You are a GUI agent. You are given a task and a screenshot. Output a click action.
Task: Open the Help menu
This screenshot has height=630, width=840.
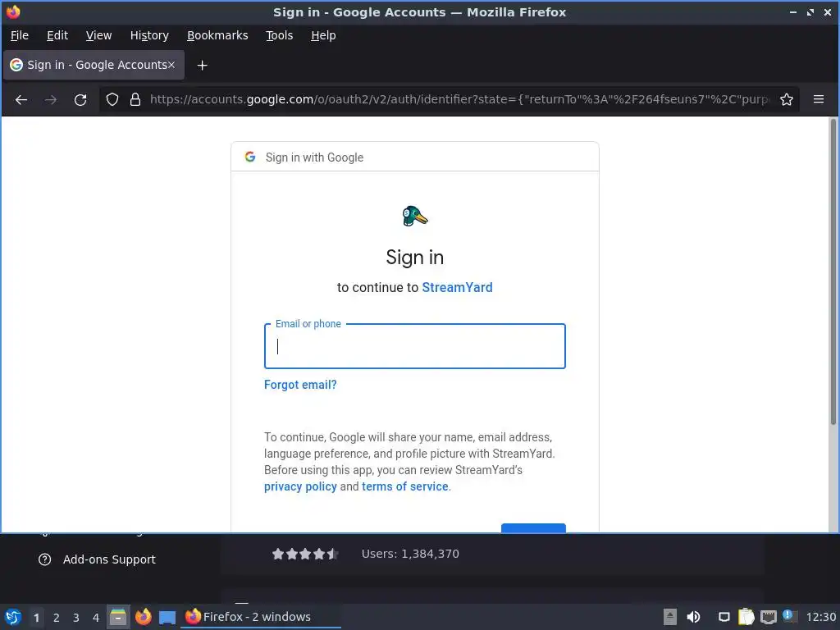click(323, 35)
